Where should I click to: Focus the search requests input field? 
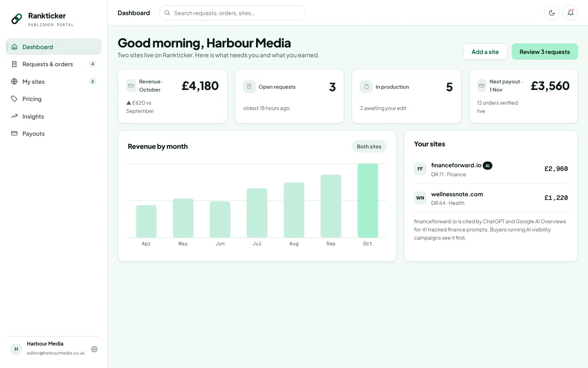[232, 13]
